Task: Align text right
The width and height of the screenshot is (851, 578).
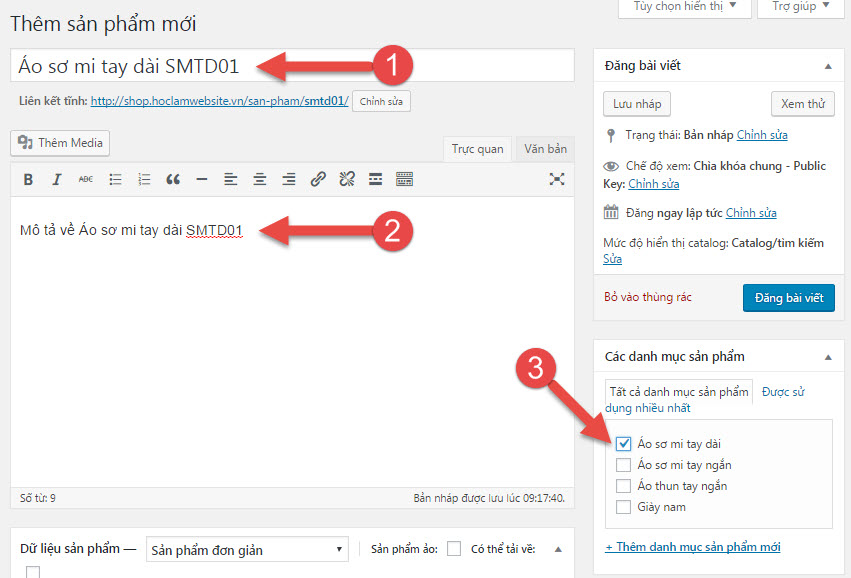Action: point(289,179)
